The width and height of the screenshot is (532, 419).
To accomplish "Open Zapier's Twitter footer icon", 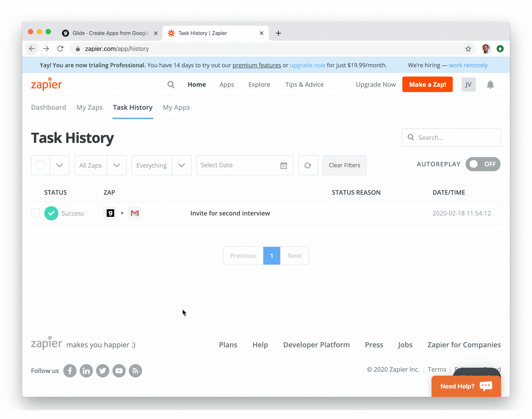I will pyautogui.click(x=103, y=371).
